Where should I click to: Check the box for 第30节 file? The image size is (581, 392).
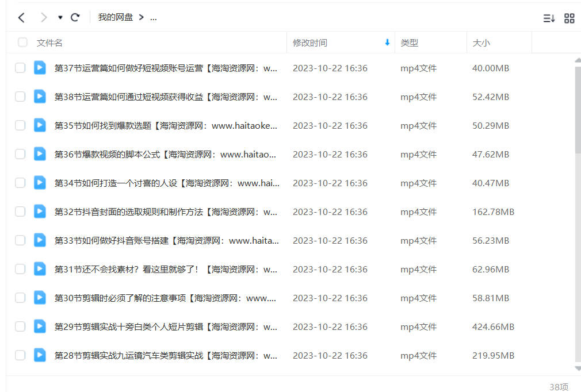coord(20,298)
